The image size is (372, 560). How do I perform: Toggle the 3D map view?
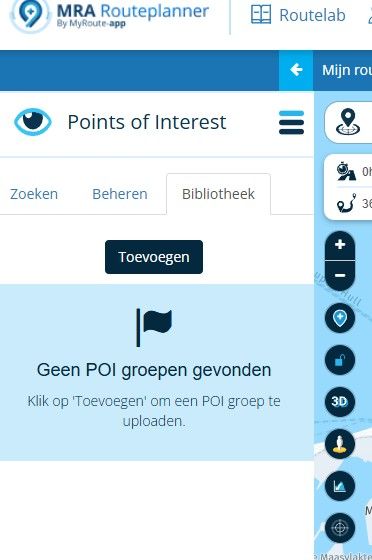tap(340, 402)
